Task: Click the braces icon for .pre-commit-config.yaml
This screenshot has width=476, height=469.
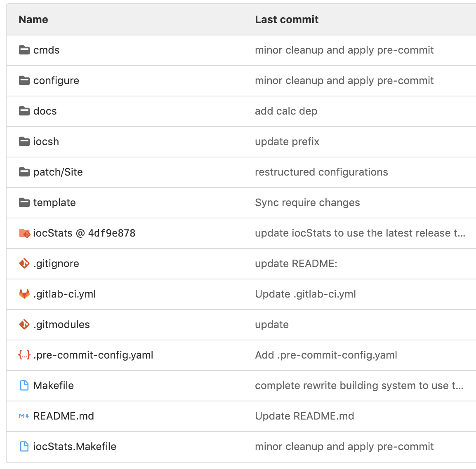Action: pyautogui.click(x=24, y=355)
